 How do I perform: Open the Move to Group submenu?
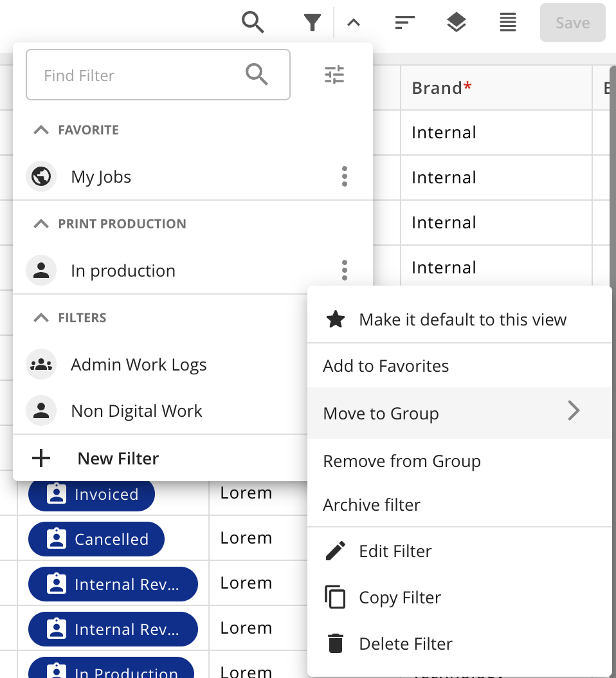tap(460, 413)
